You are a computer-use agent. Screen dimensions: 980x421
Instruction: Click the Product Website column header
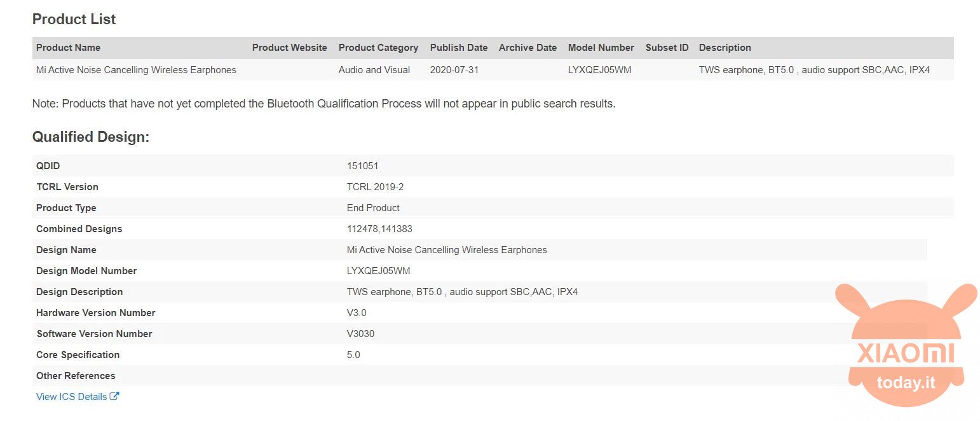(290, 48)
